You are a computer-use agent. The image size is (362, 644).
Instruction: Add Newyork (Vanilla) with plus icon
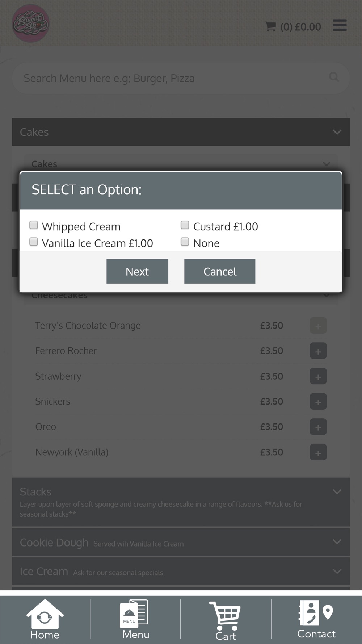(318, 452)
